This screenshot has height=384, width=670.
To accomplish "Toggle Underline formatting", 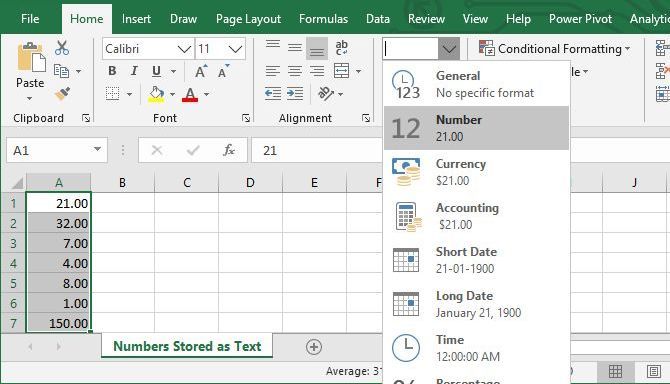I will pos(156,71).
